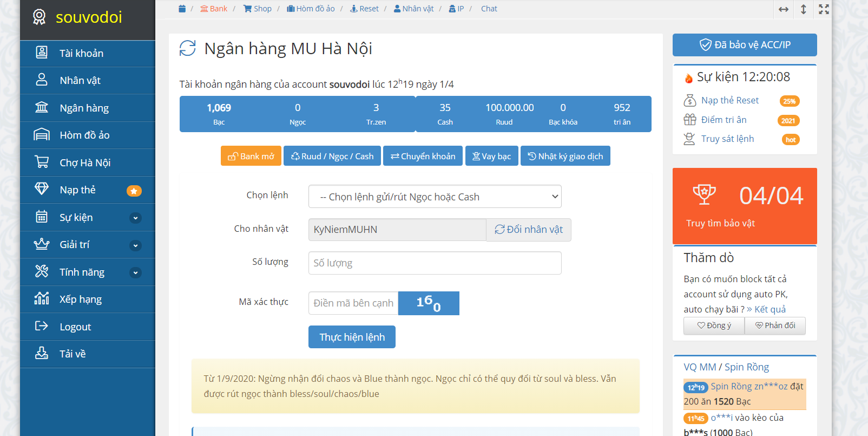Expand page width with horizontal arrows icon
The width and height of the screenshot is (868, 436).
pos(783,9)
